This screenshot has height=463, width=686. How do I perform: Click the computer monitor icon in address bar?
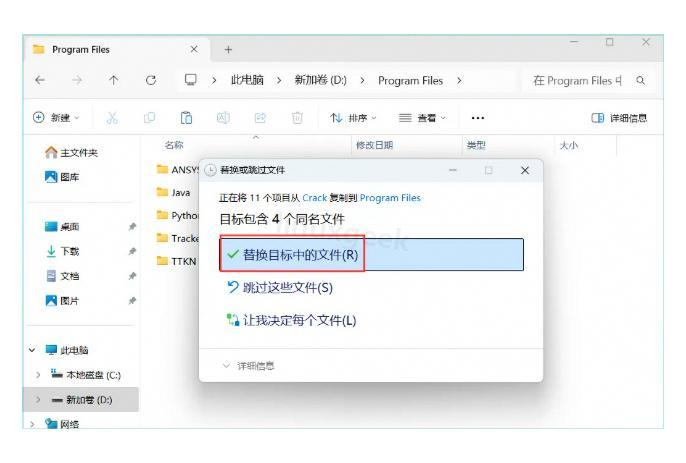(x=191, y=80)
